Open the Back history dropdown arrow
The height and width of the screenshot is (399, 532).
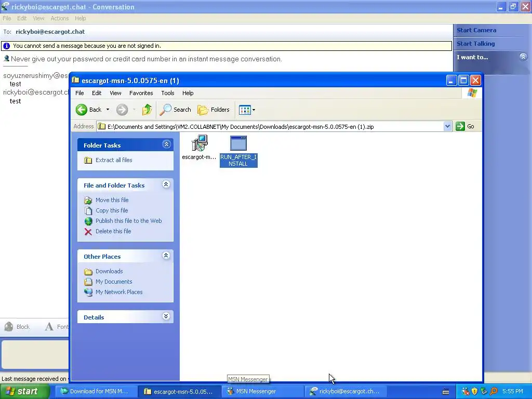tap(108, 110)
